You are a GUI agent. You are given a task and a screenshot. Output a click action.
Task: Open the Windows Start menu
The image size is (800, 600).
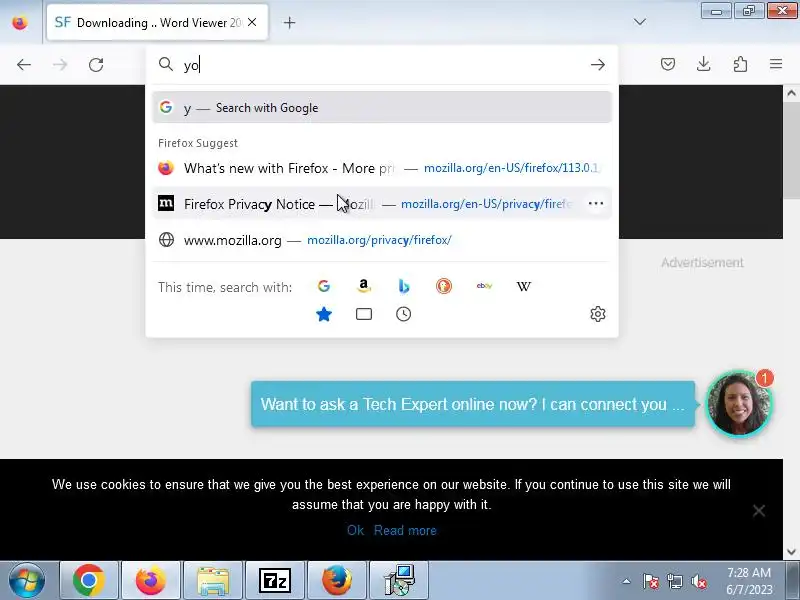[26, 580]
